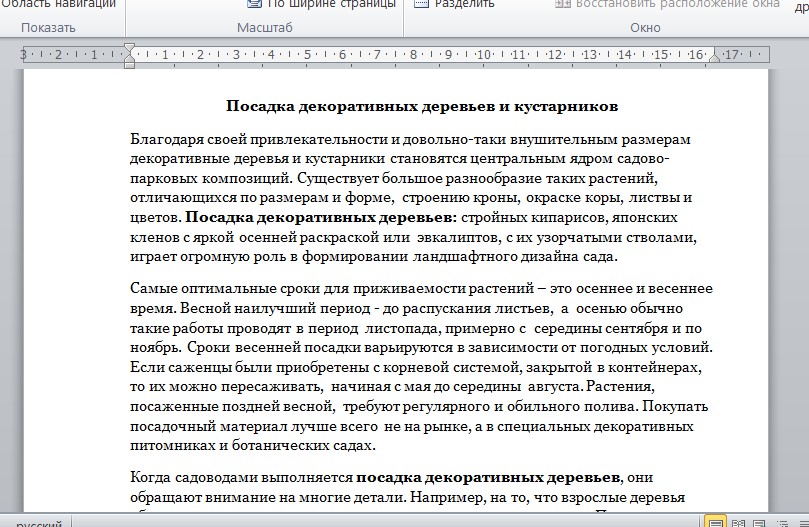Click the "Окно" group label
The height and width of the screenshot is (527, 809).
click(645, 27)
